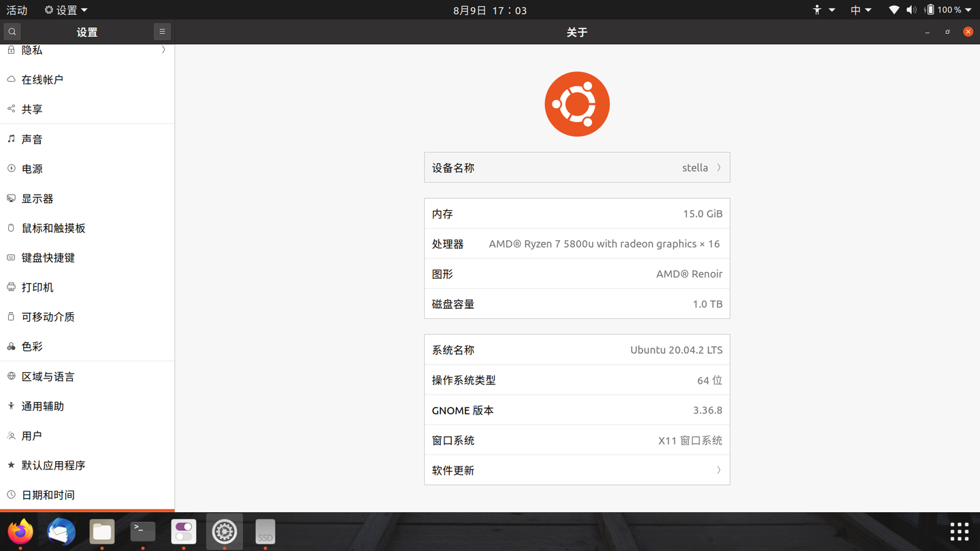Click the disk capacity value 1.0 TB
Screen dimensions: 980x551
[708, 304]
